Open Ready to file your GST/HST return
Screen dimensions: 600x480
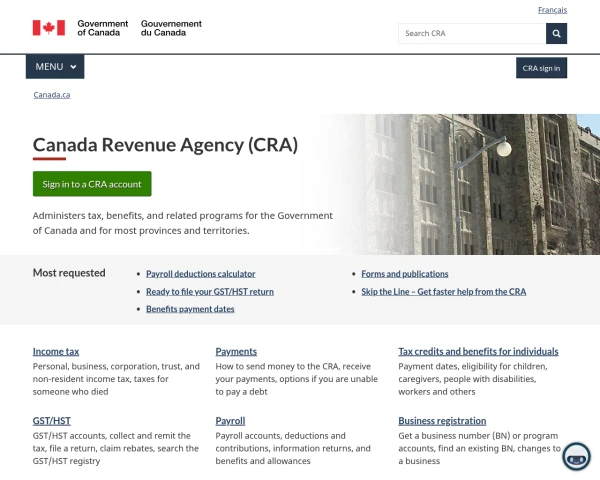click(210, 292)
